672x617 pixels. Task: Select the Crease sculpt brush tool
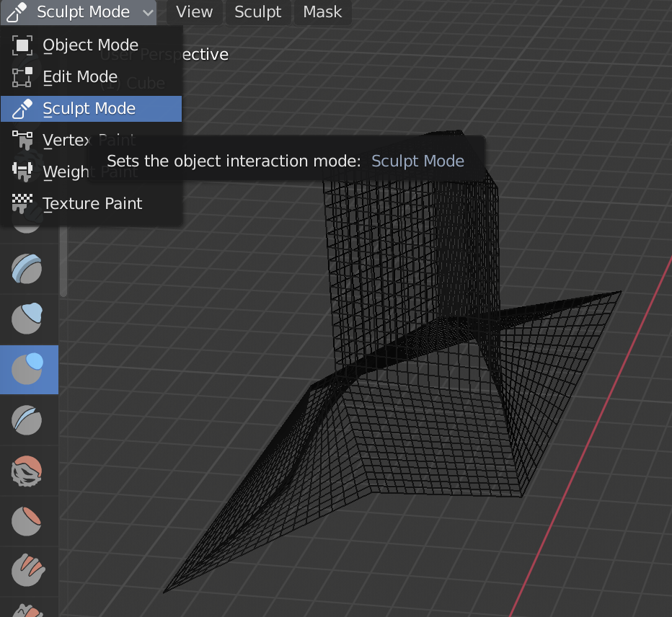click(x=27, y=420)
